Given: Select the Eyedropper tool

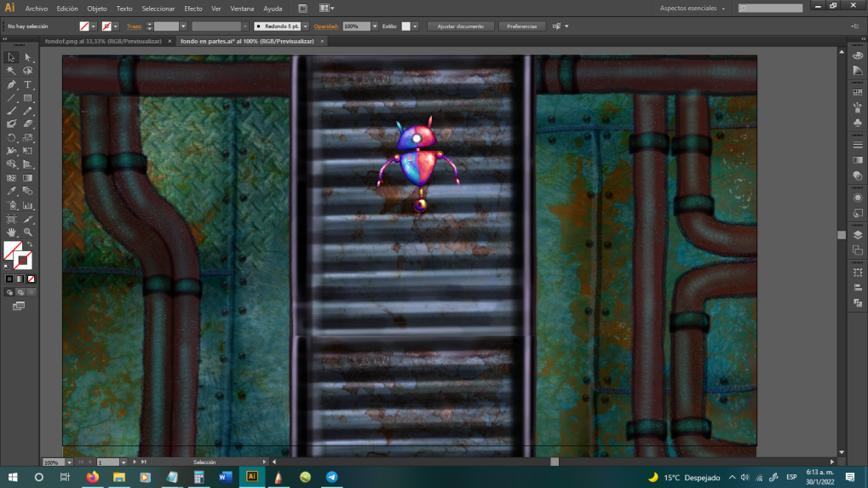Looking at the screenshot, I should pyautogui.click(x=11, y=192).
